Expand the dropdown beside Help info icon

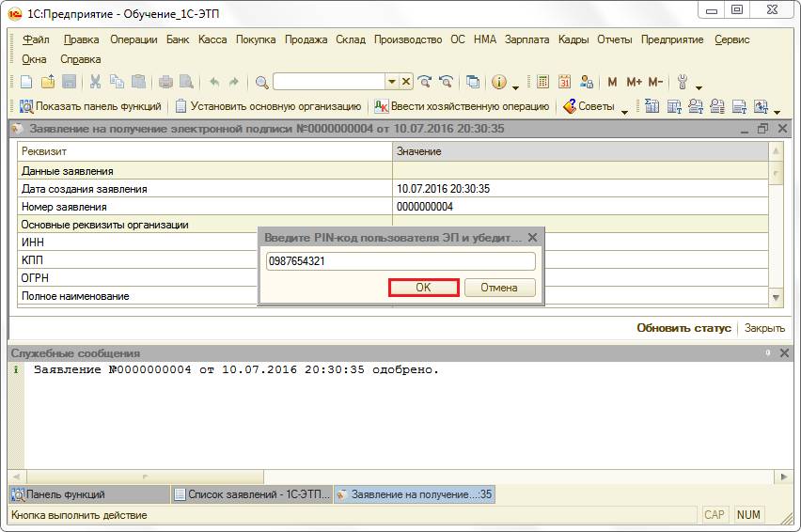click(x=515, y=87)
